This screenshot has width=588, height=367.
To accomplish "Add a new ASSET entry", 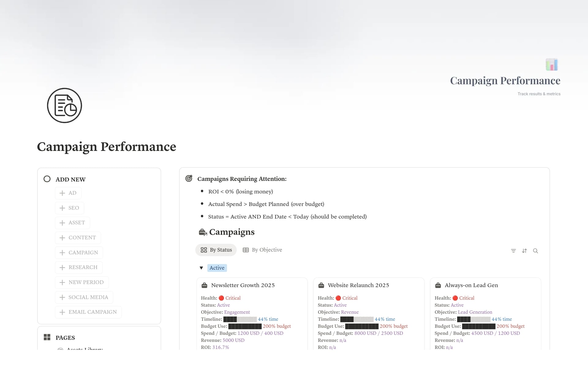I will coord(73,223).
